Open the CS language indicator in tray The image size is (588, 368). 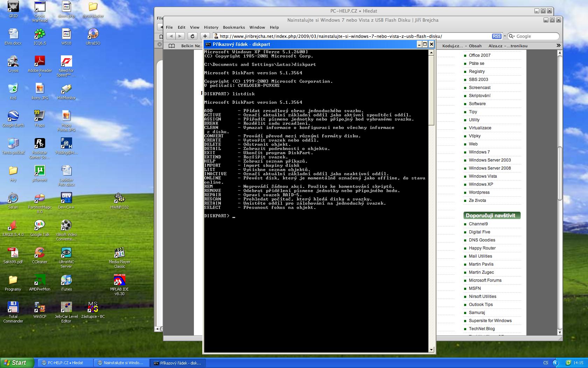(x=546, y=363)
